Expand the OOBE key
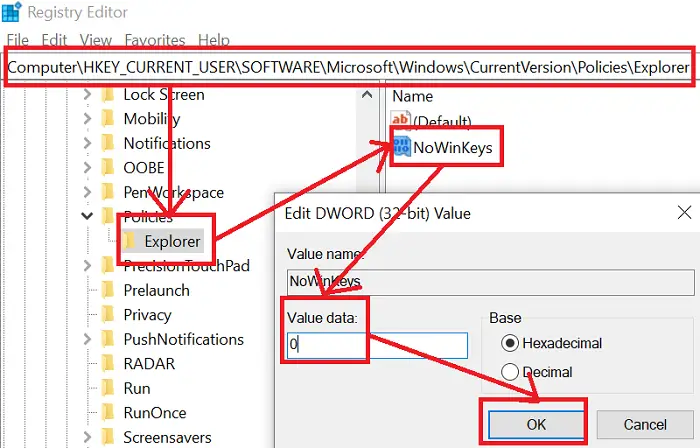Image resolution: width=700 pixels, height=448 pixels. pyautogui.click(x=88, y=168)
